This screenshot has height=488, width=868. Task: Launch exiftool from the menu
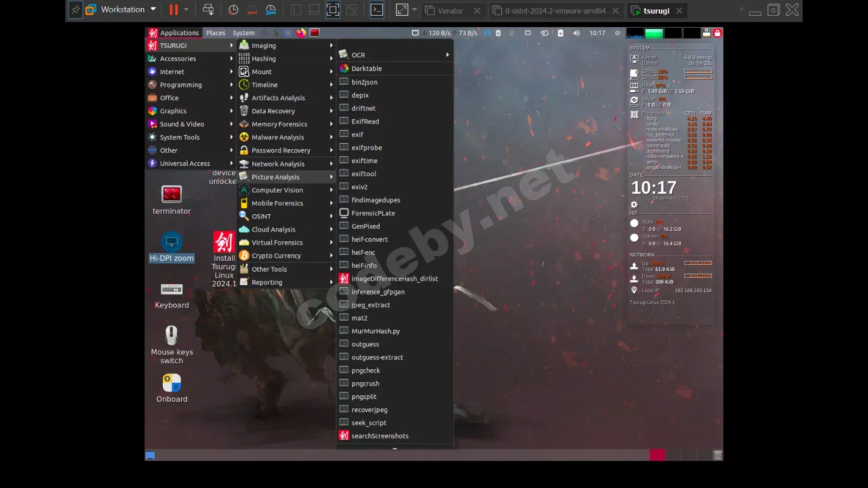tap(394, 174)
